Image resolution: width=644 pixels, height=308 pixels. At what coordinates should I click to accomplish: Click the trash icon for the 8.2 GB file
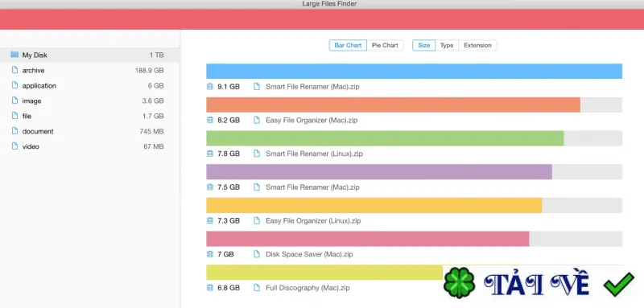pos(210,120)
